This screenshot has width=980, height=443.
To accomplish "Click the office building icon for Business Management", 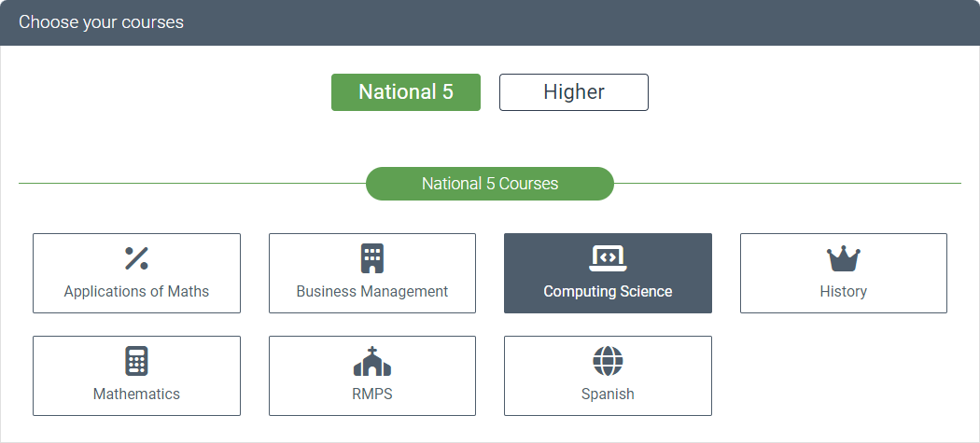I will (372, 258).
